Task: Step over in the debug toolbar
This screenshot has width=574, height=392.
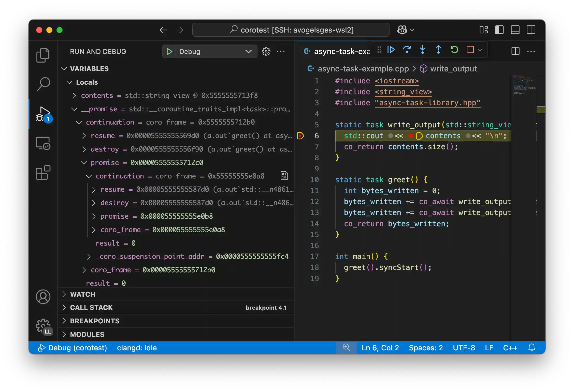Action: pyautogui.click(x=407, y=50)
